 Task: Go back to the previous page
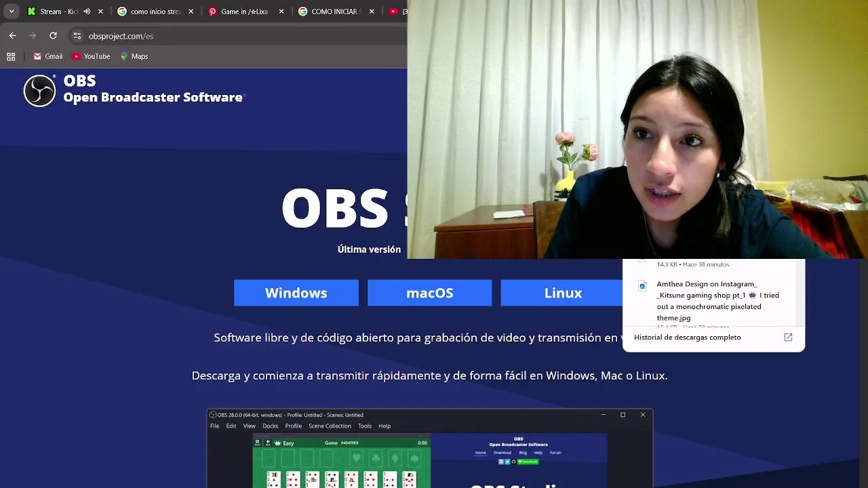pos(12,36)
